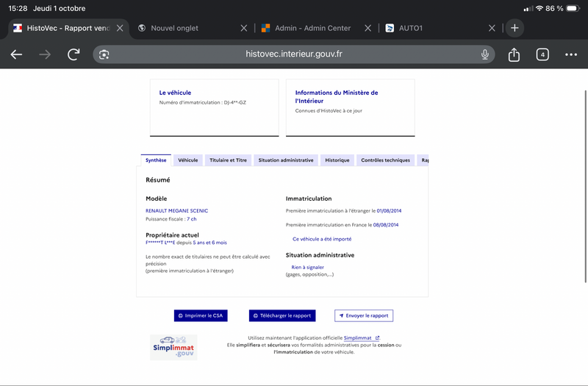
Task: Tap the address bar histovec.interieur.gouv.fr
Action: click(294, 54)
